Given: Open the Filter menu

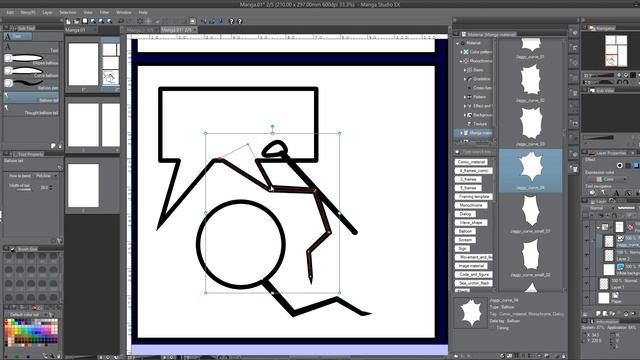Looking at the screenshot, I should 104,12.
